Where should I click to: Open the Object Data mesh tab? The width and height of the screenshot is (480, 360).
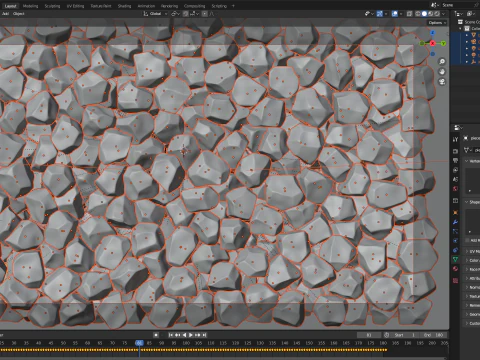tap(455, 259)
